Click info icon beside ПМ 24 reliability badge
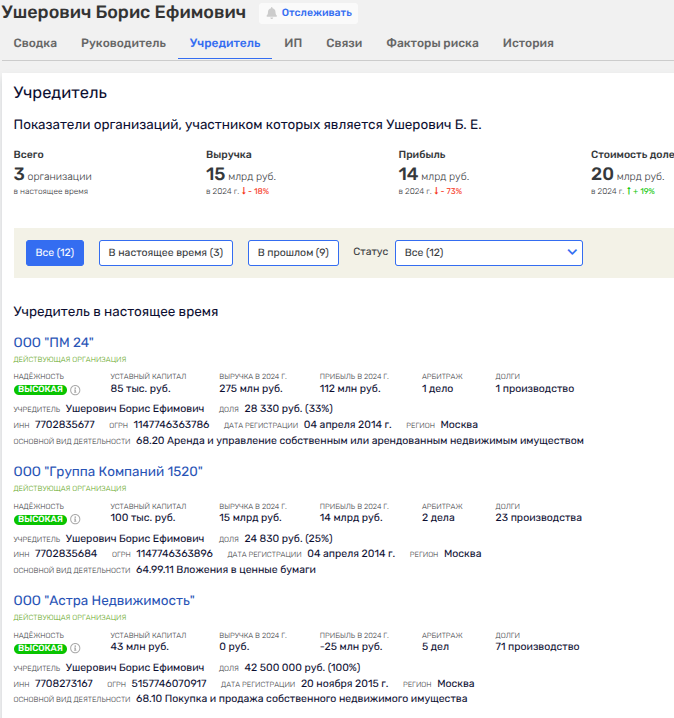The image size is (674, 718). pyautogui.click(x=75, y=390)
